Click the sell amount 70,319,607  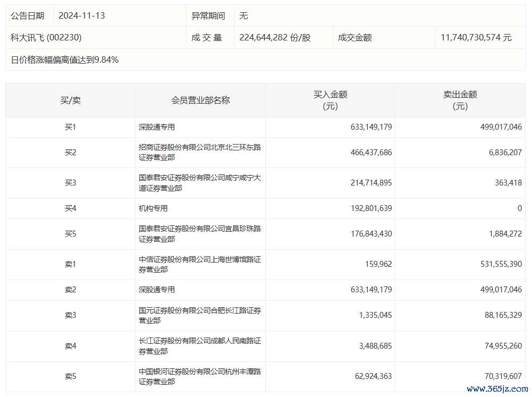(x=503, y=376)
